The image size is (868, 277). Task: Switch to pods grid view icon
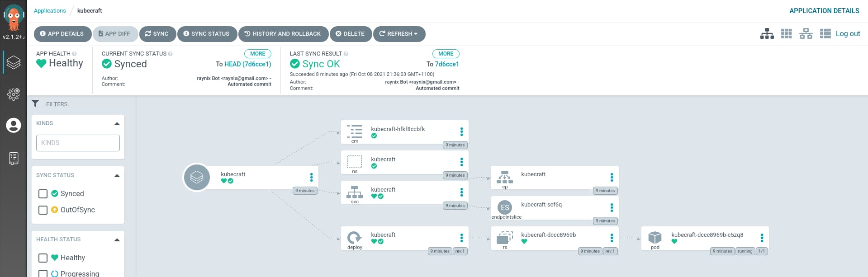tap(786, 34)
